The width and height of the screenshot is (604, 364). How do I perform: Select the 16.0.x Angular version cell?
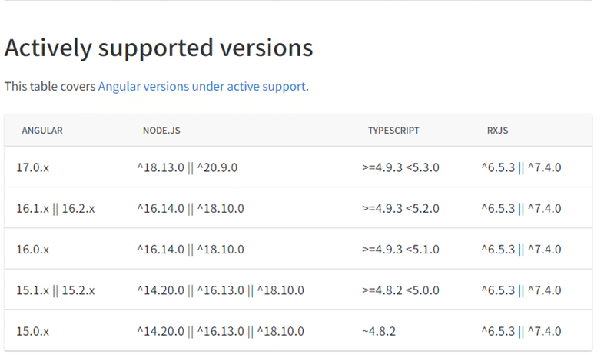click(33, 250)
